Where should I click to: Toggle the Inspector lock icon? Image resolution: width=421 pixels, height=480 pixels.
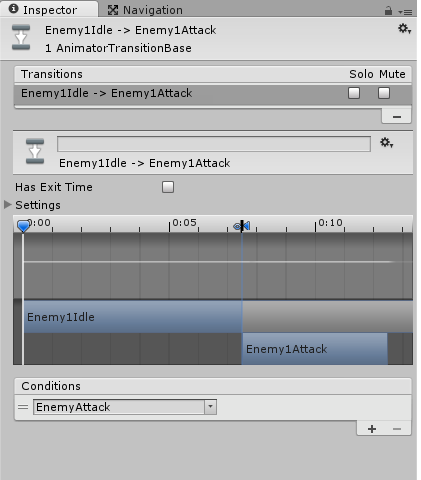pos(388,11)
